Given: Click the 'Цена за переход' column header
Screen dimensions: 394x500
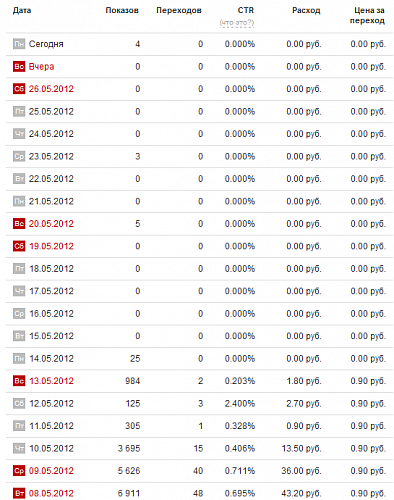Looking at the screenshot, I should pyautogui.click(x=367, y=15).
